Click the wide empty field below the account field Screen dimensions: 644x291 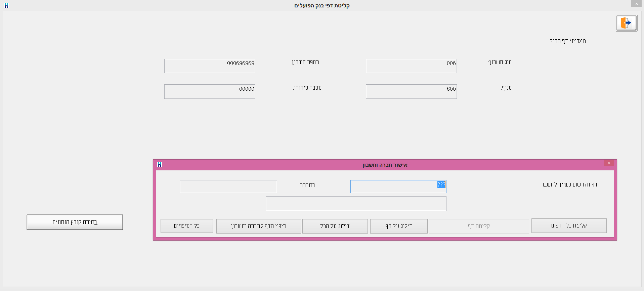click(x=356, y=204)
